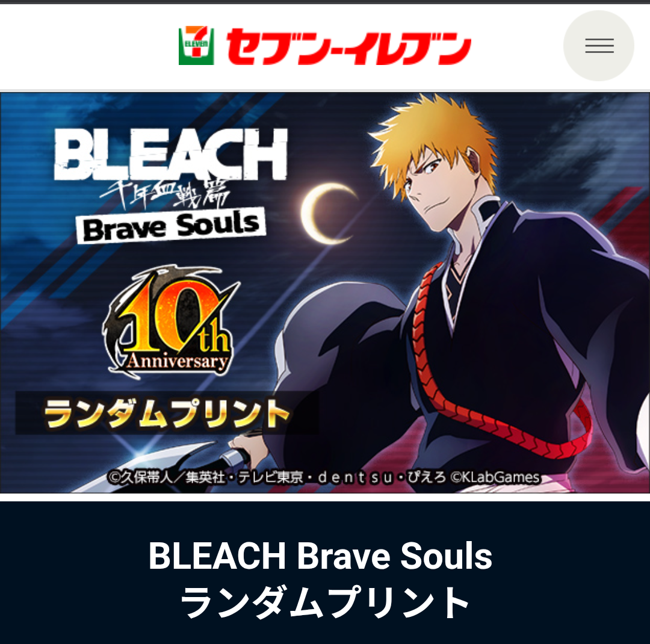Click the ©KLabGames copyright text
The image size is (650, 644).
(495, 477)
